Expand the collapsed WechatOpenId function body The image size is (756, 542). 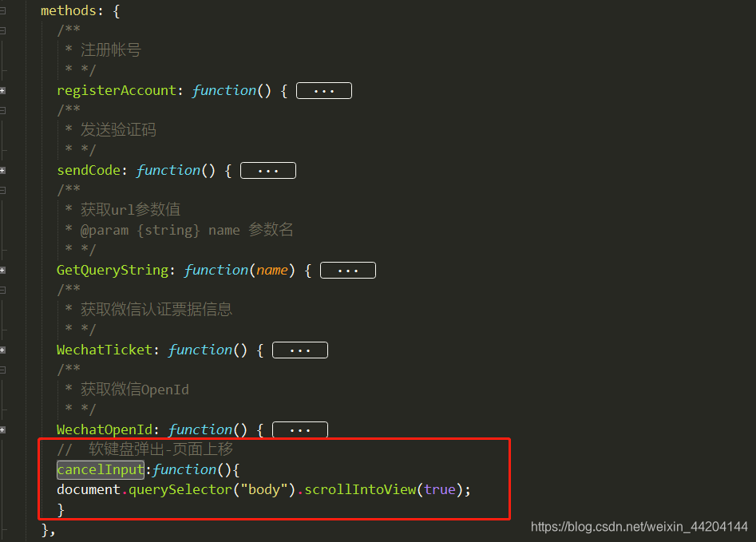click(300, 429)
